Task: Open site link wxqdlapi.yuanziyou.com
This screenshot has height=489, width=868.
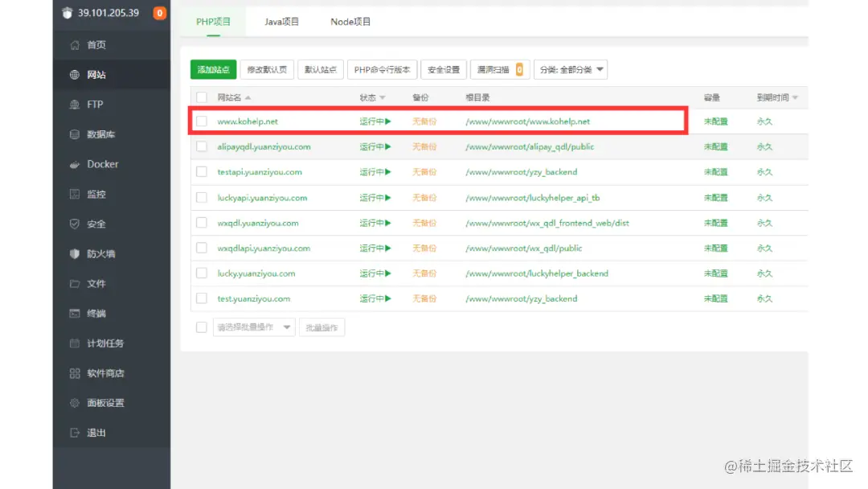Action: click(x=264, y=248)
